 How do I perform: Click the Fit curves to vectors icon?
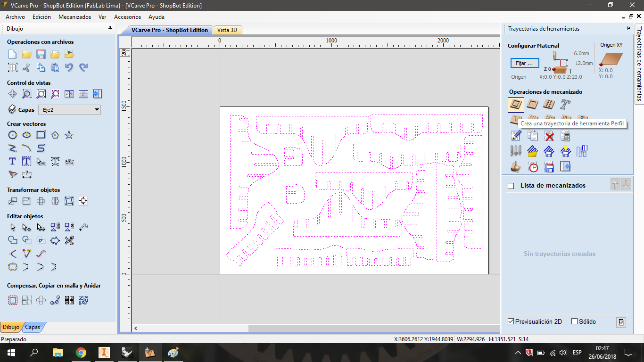(41, 254)
